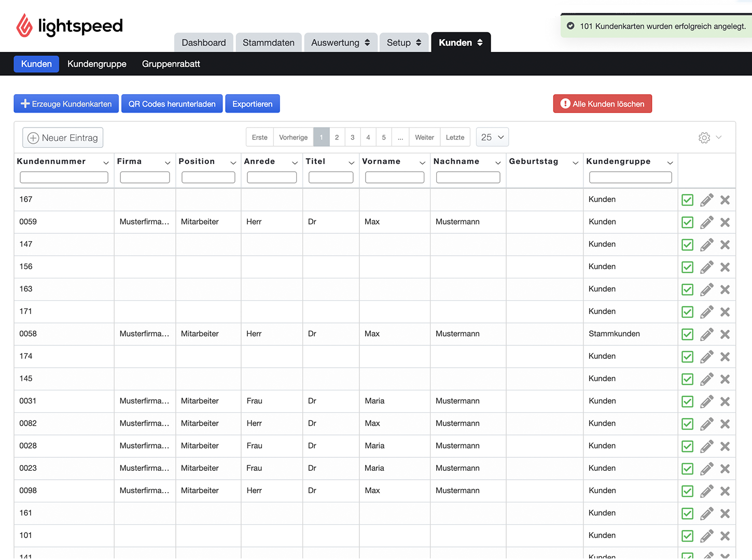The image size is (752, 560).
Task: Delete customer 0082 X icon
Action: [x=725, y=424]
